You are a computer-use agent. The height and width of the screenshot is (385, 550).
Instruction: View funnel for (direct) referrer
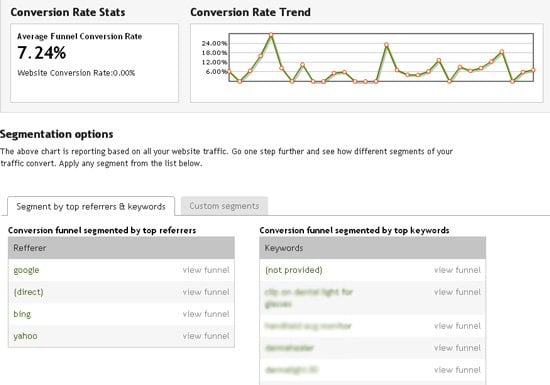(x=206, y=292)
